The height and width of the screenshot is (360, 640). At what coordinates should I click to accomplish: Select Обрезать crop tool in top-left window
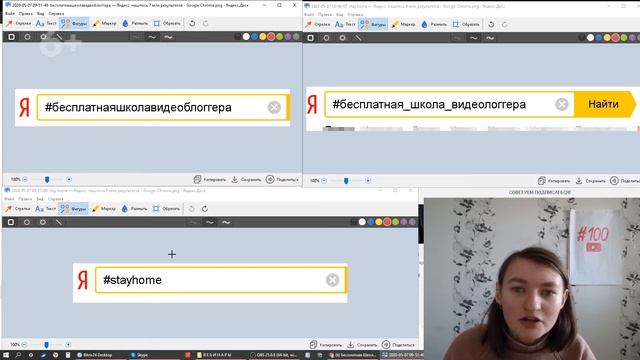coord(167,24)
